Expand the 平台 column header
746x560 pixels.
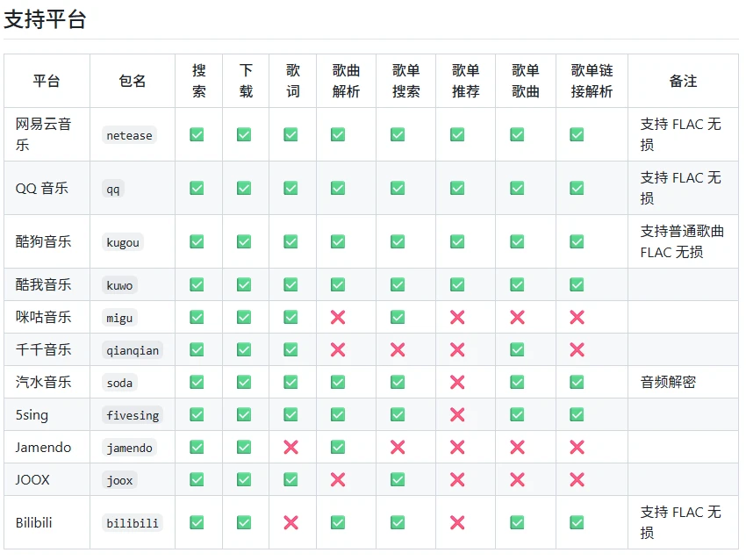coord(47,80)
